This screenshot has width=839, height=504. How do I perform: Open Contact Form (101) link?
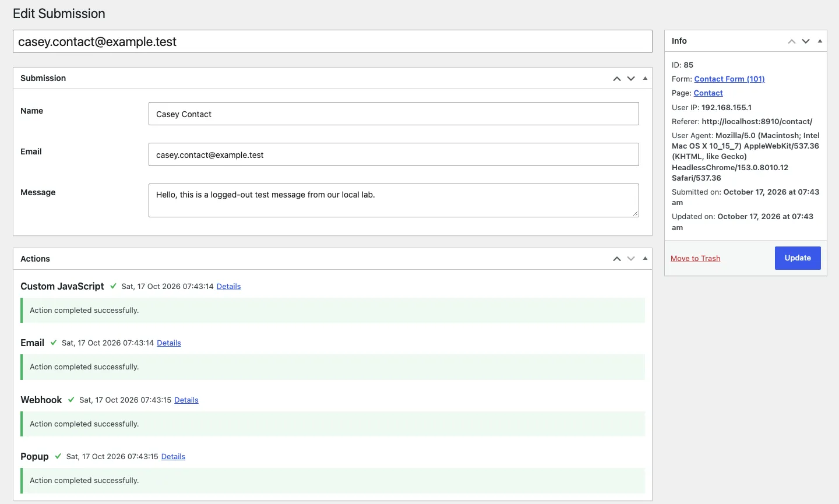[729, 79]
